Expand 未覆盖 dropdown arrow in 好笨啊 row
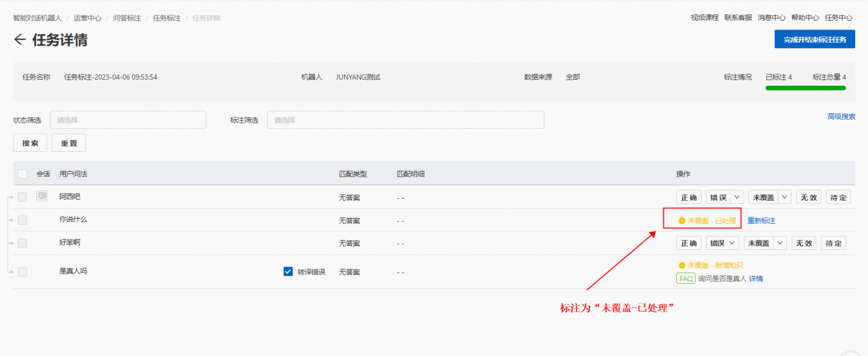Viewport: 868px width, 356px height. coord(781,243)
